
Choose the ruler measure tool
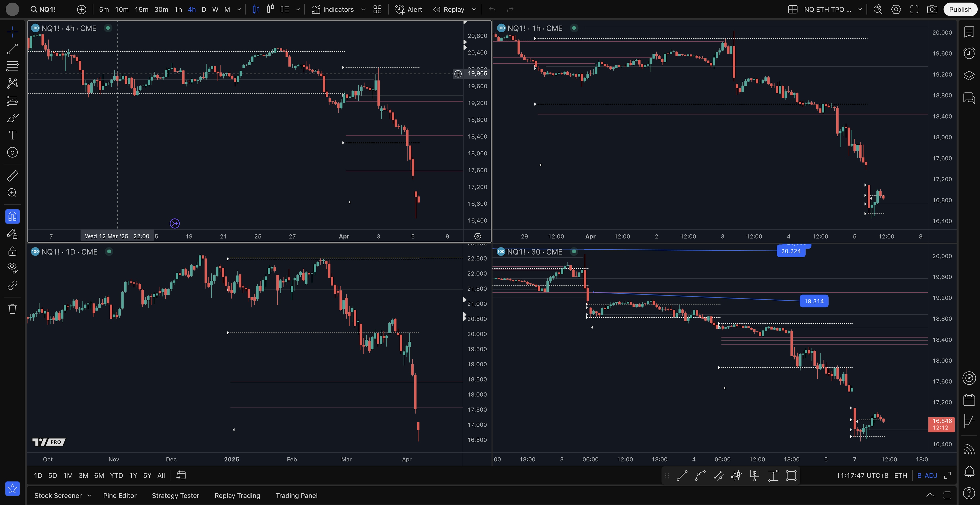12,176
